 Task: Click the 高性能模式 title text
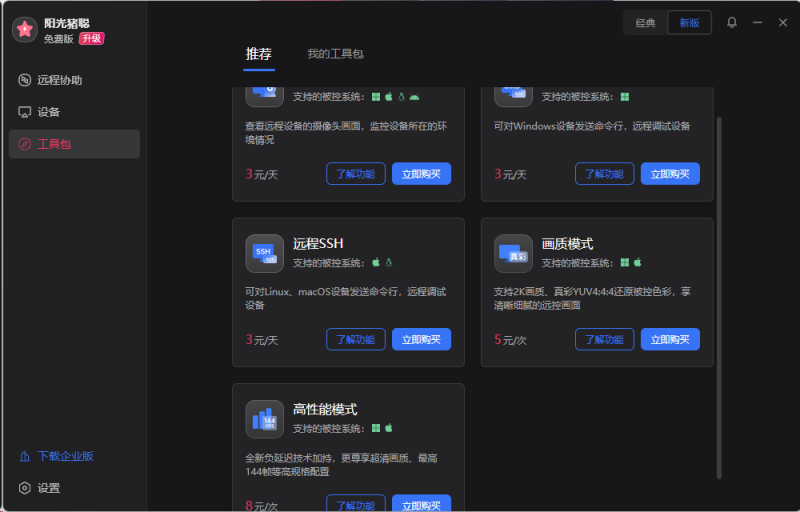(325, 409)
